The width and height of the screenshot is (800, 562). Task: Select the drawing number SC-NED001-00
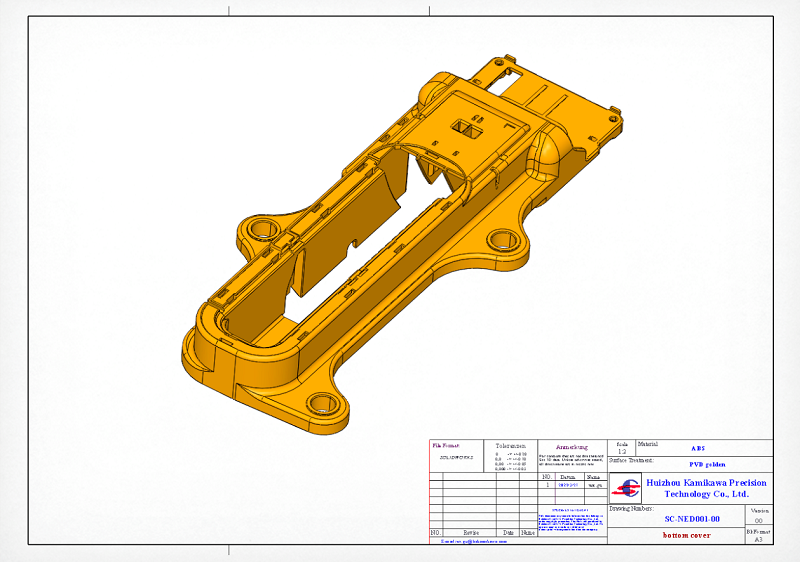click(692, 519)
